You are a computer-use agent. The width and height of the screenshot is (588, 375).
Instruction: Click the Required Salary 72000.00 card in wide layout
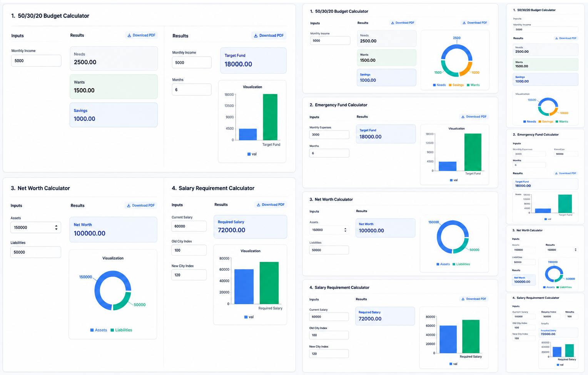[x=250, y=227]
